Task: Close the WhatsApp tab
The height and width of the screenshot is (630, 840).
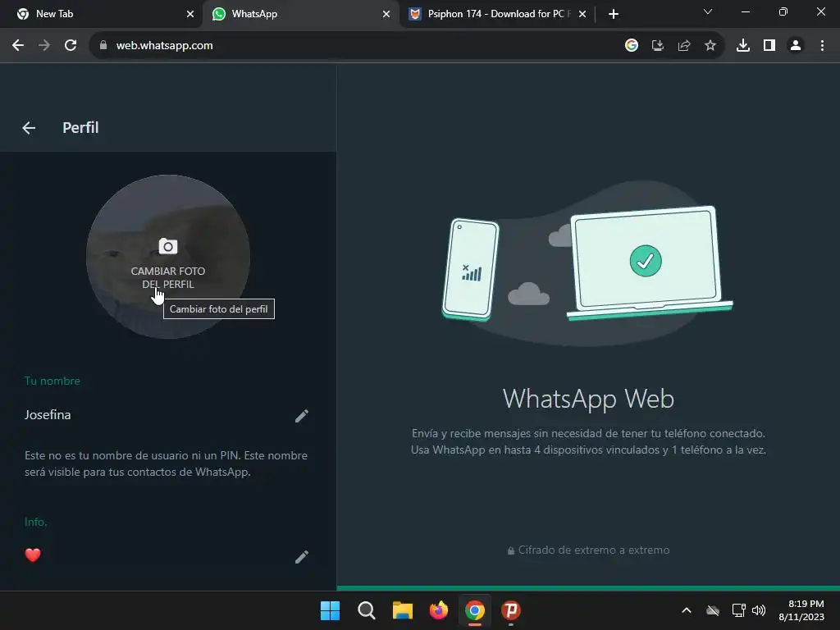Action: [x=386, y=14]
